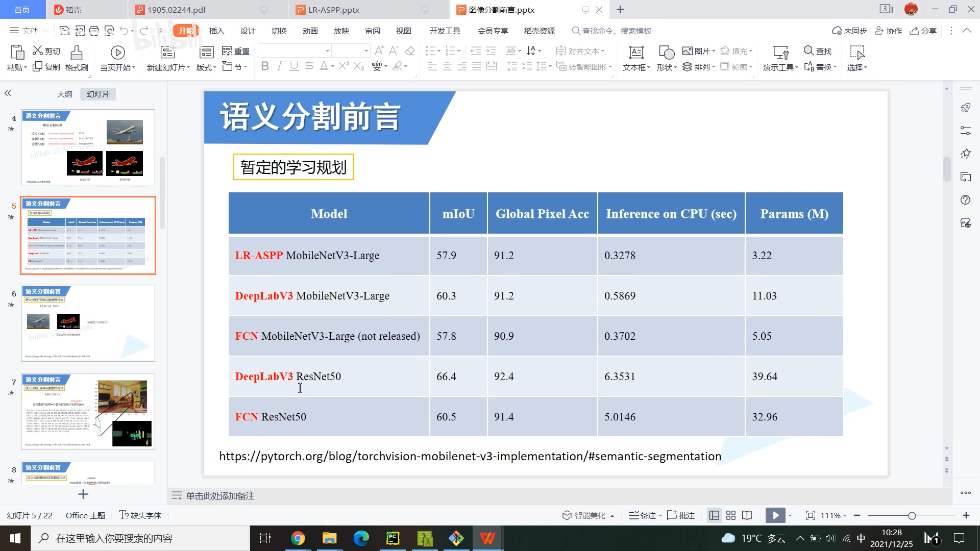The height and width of the screenshot is (551, 980).
Task: Insert a Text Box (文本框)
Action: coord(636,53)
